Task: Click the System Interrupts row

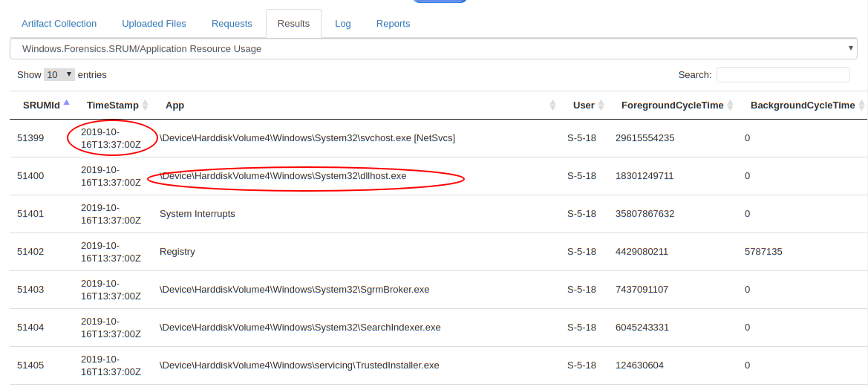Action: pyautogui.click(x=198, y=214)
